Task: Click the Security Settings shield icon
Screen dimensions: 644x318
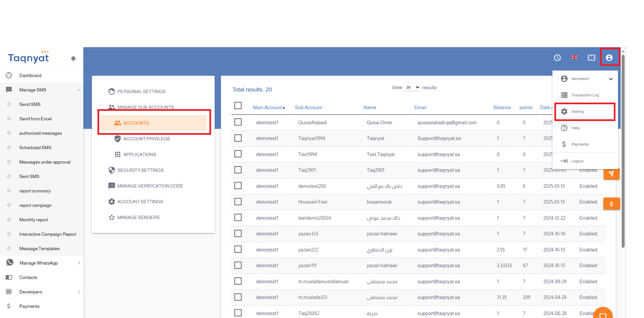Action: (112, 170)
